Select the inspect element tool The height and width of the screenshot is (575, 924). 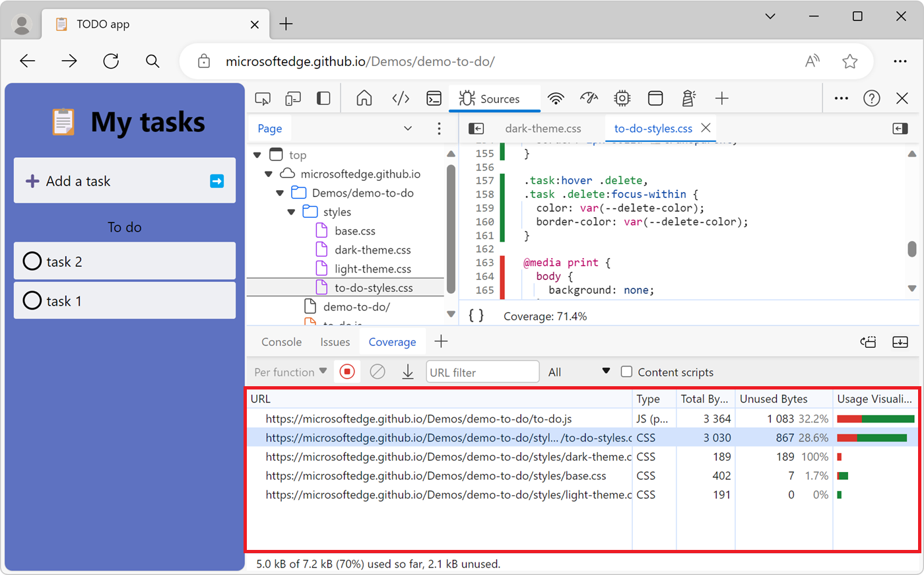(263, 98)
